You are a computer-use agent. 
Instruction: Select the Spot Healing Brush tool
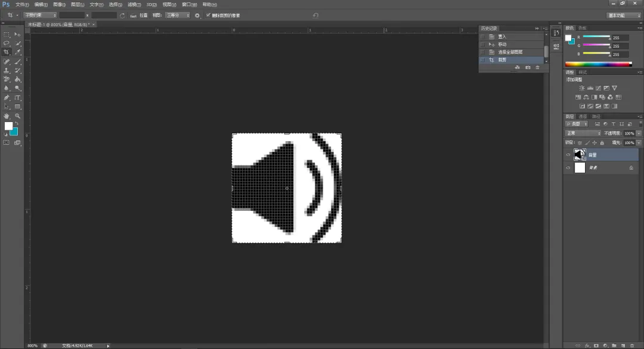tap(6, 61)
